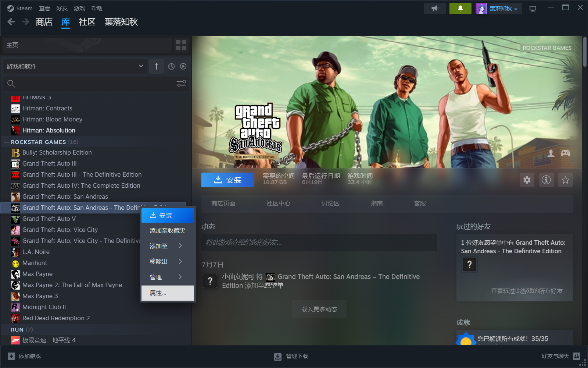Click the sort ascending arrow button
588x368 pixels.
click(x=157, y=66)
